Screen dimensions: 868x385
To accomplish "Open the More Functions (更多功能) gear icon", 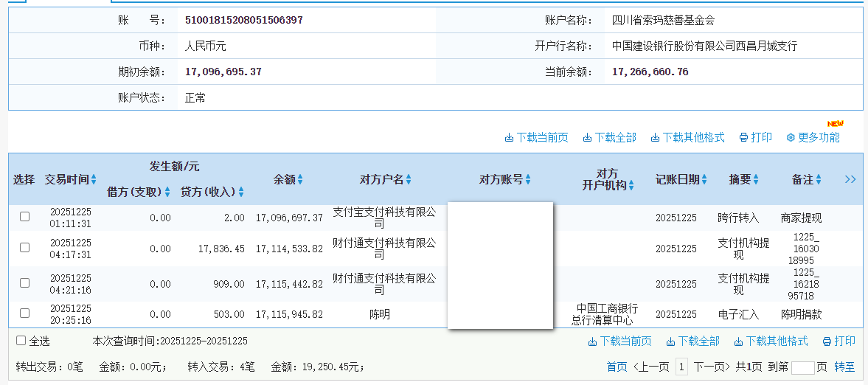I will (x=791, y=138).
